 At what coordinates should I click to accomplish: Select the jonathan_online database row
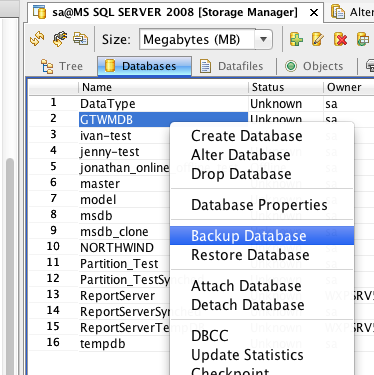pyautogui.click(x=125, y=168)
